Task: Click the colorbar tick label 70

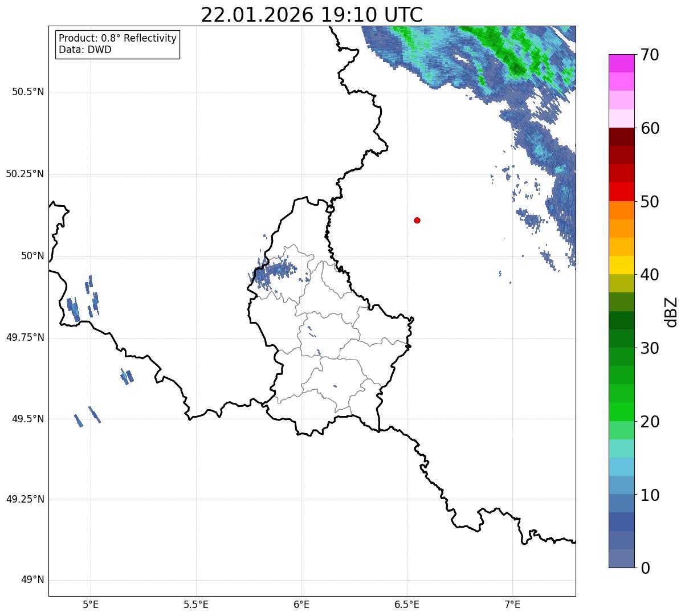Action: 650,55
